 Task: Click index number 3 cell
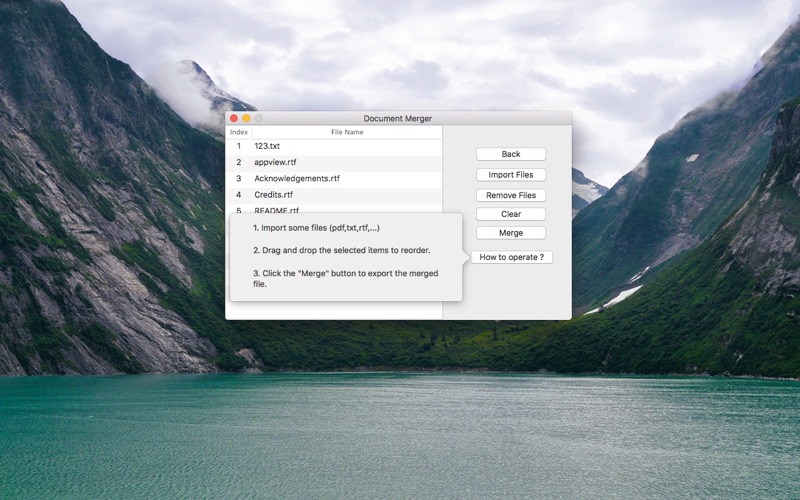(x=238, y=179)
